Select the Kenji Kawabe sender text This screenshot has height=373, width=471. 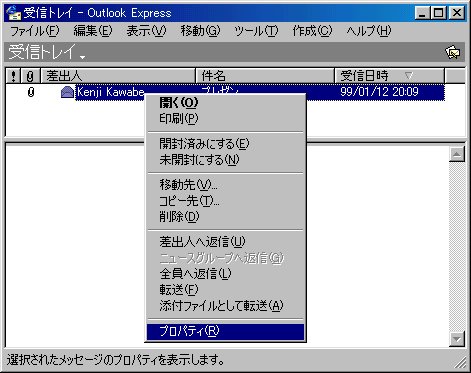pyautogui.click(x=111, y=92)
